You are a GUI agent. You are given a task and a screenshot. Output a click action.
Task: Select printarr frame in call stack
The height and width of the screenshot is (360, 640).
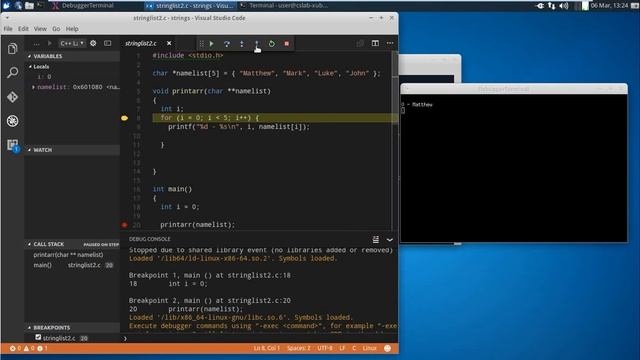point(72,255)
